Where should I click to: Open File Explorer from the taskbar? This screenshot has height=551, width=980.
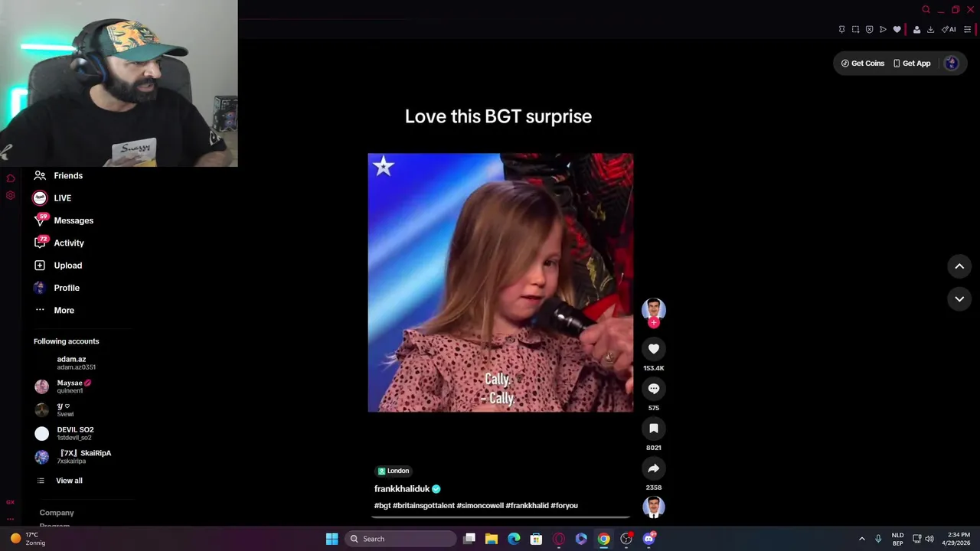tap(492, 539)
